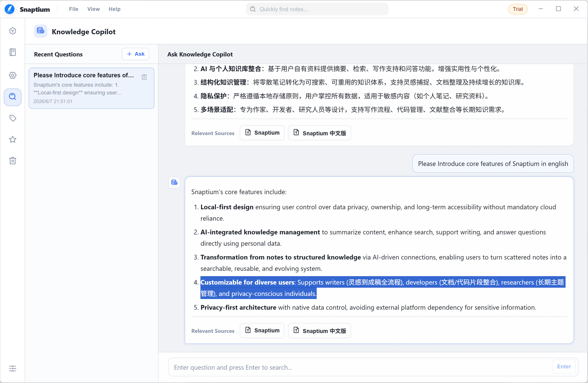Focus the 'Quickly find notes' search field
Viewport: 588px width, 383px height.
click(317, 9)
